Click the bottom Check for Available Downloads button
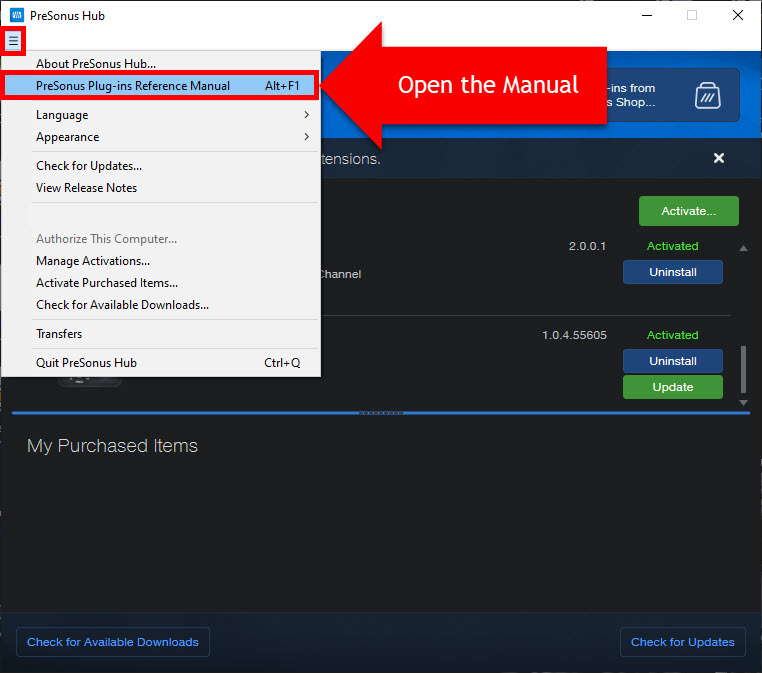The image size is (762, 673). click(x=113, y=642)
